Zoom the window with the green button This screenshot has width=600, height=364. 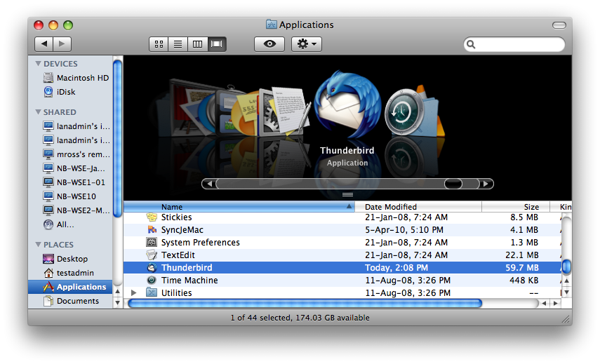click(x=68, y=25)
